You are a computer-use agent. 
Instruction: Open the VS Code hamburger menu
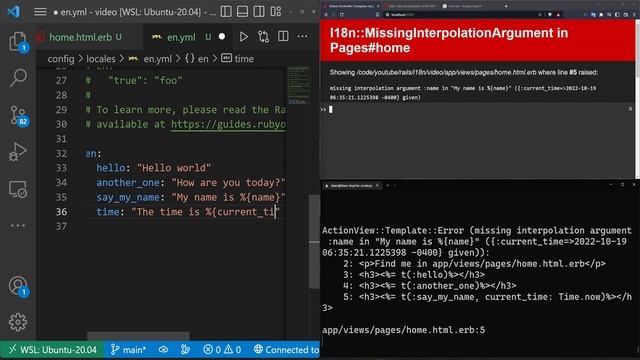(40, 11)
